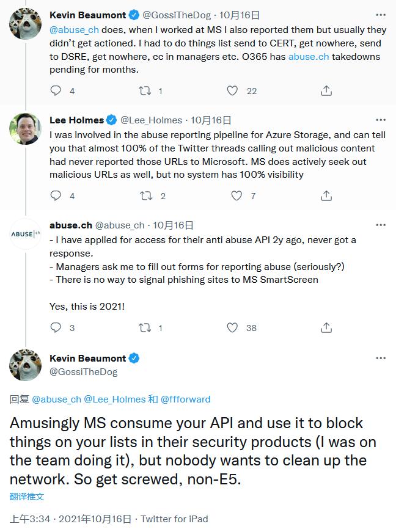Viewport: 396px width, 532px height.
Task: Retweet Kevin Beaumont's first tweet
Action: (x=145, y=90)
